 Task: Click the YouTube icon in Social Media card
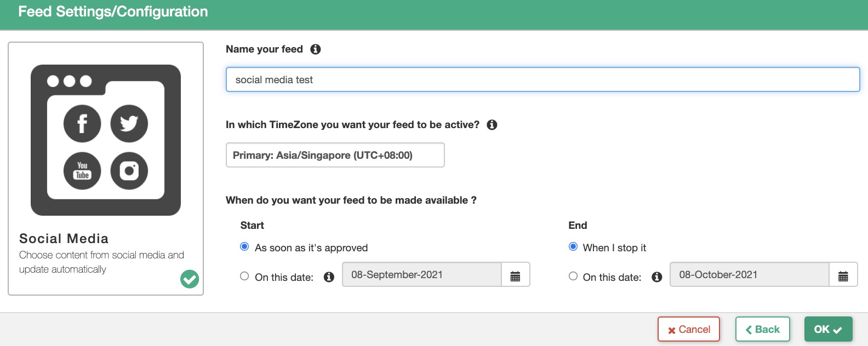[82, 171]
